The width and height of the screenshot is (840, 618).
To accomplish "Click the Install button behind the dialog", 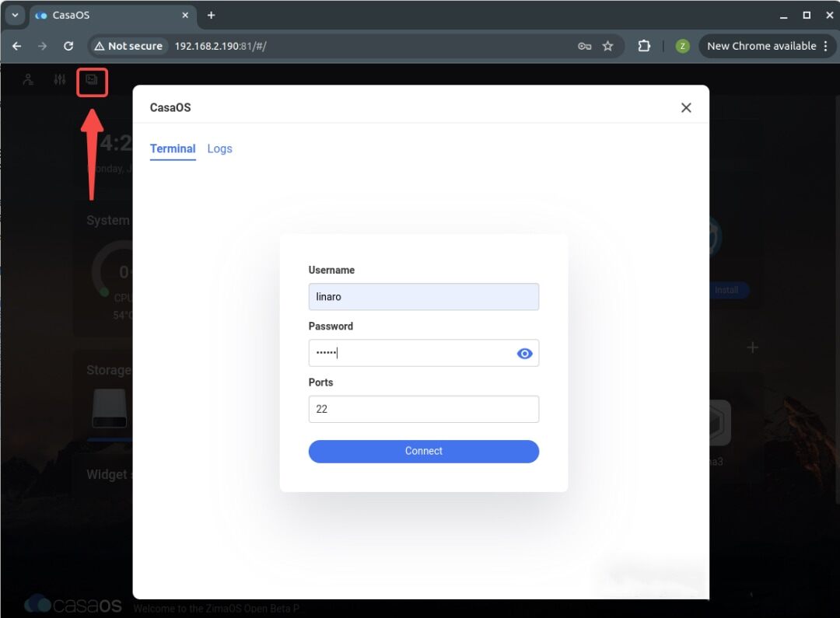I will point(726,290).
